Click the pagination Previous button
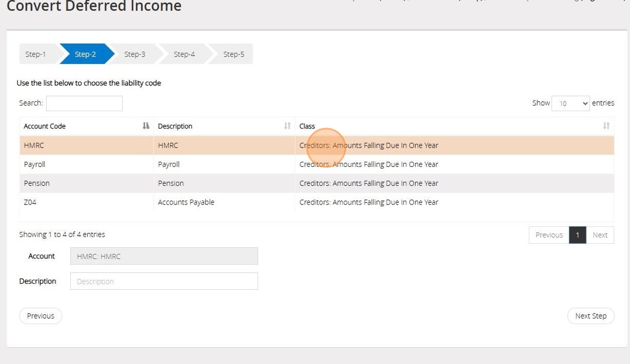Screen dimensions: 630x364 pyautogui.click(x=549, y=235)
